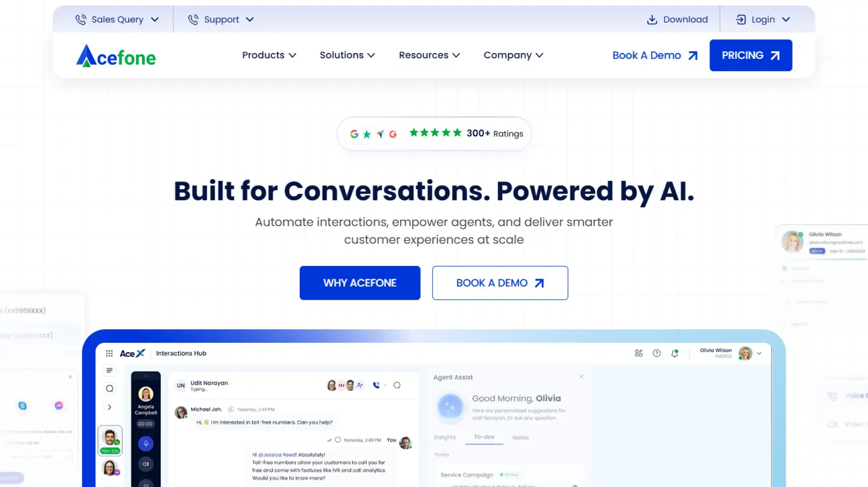
Task: Click the outlined BOOK A DEMO button
Action: click(x=500, y=283)
